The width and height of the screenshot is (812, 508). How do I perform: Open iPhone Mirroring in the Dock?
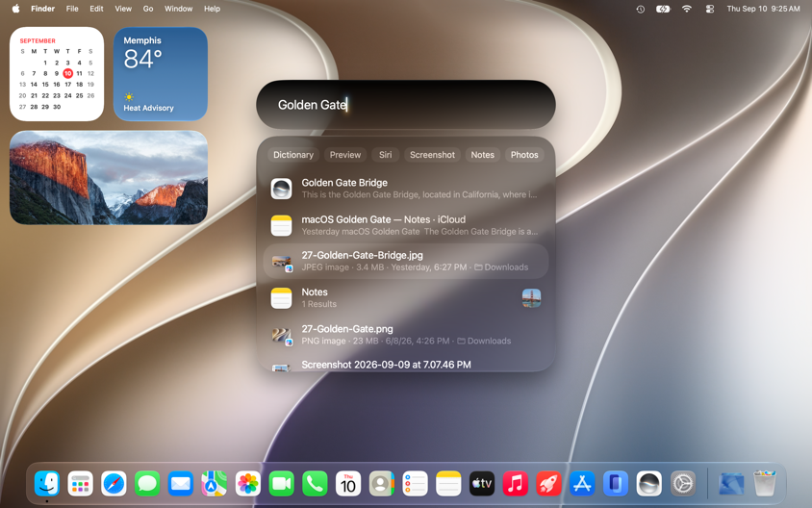(616, 484)
